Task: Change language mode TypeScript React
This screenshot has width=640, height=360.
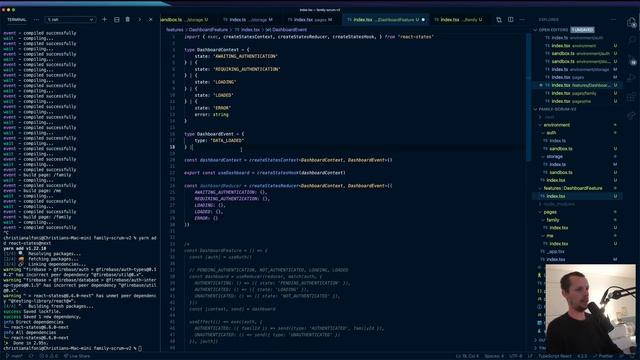Action: coord(555,356)
